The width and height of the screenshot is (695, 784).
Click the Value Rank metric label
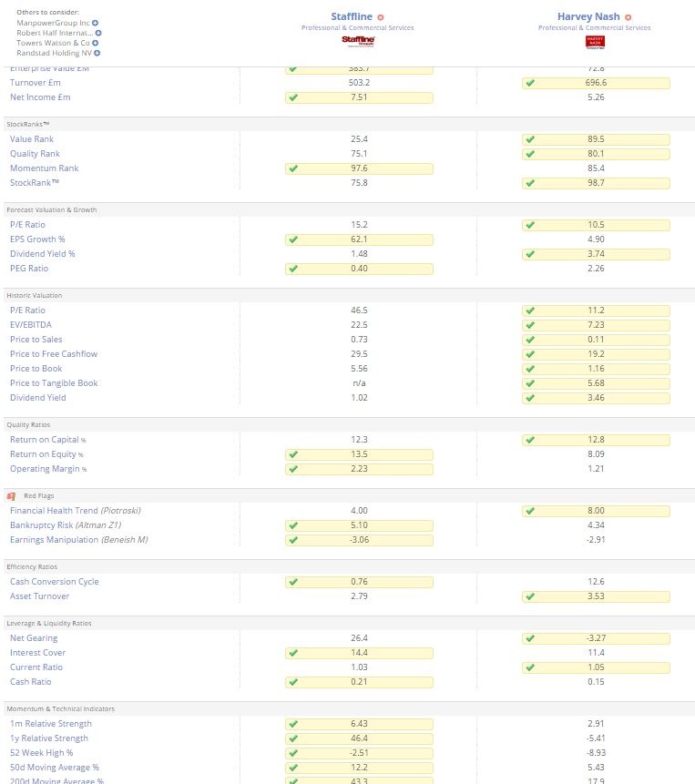coord(32,139)
